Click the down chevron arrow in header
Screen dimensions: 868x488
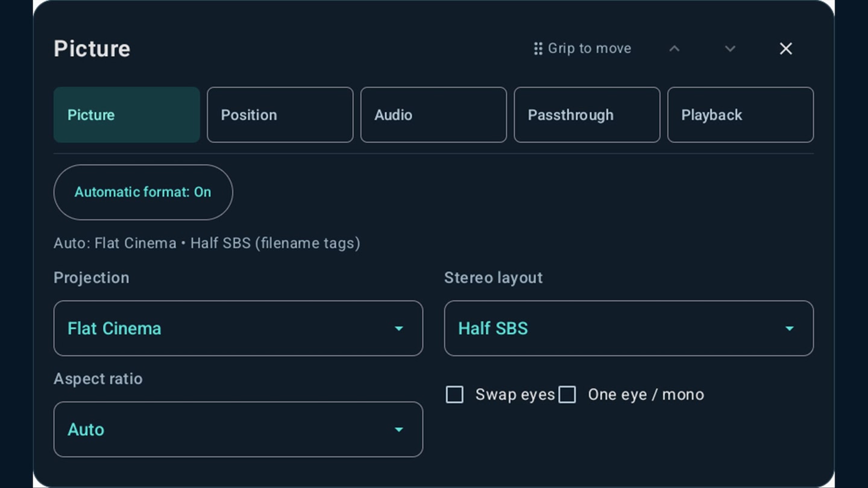pyautogui.click(x=730, y=49)
